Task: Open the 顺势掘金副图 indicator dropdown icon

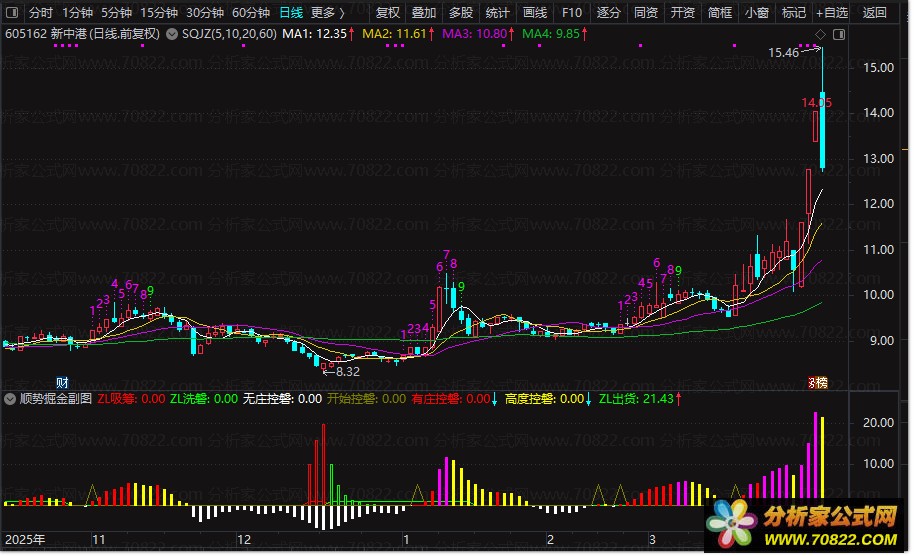Action: point(10,399)
